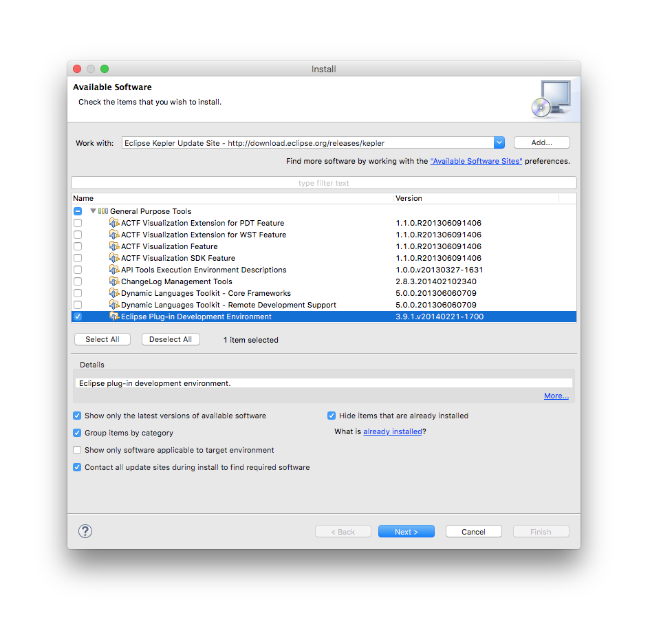The image size is (672, 633).
Task: Select the ACTF Visualization SDK Feature row
Action: tap(324, 258)
